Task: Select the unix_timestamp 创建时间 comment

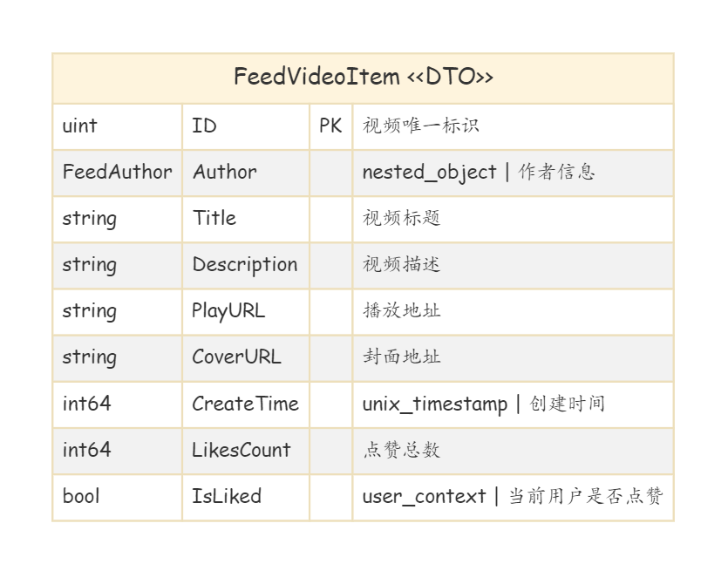Action: 483,404
